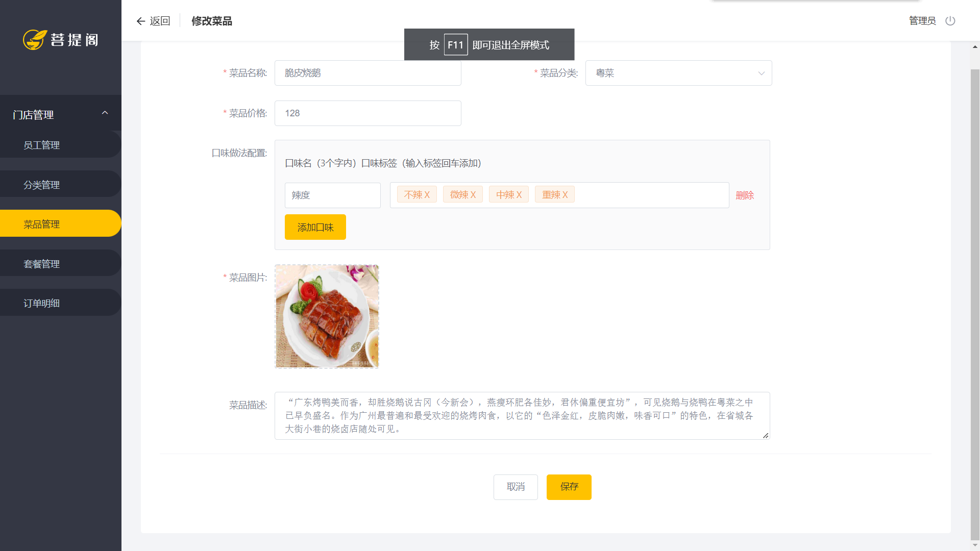Click the 取消 button
The height and width of the screenshot is (551, 980).
click(x=516, y=487)
